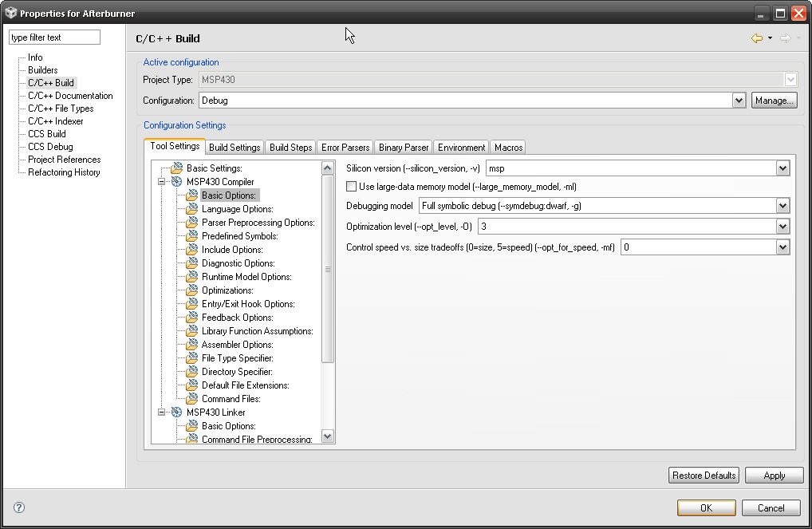Select Info in the left tree

point(35,57)
